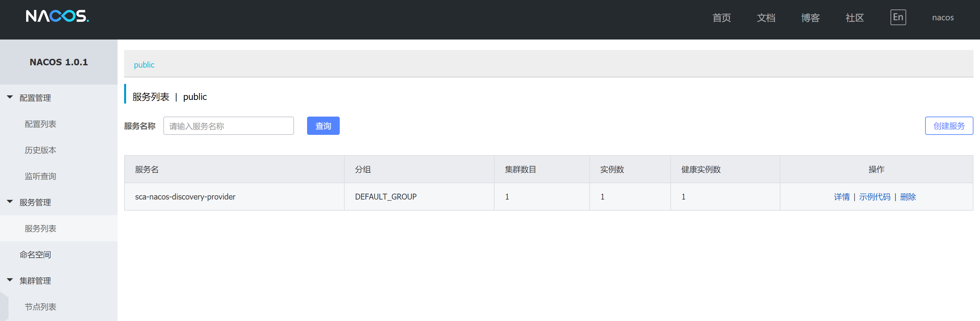This screenshot has height=321, width=980.
Task: Click the NACOS 1.0.1 version title
Action: click(x=58, y=62)
